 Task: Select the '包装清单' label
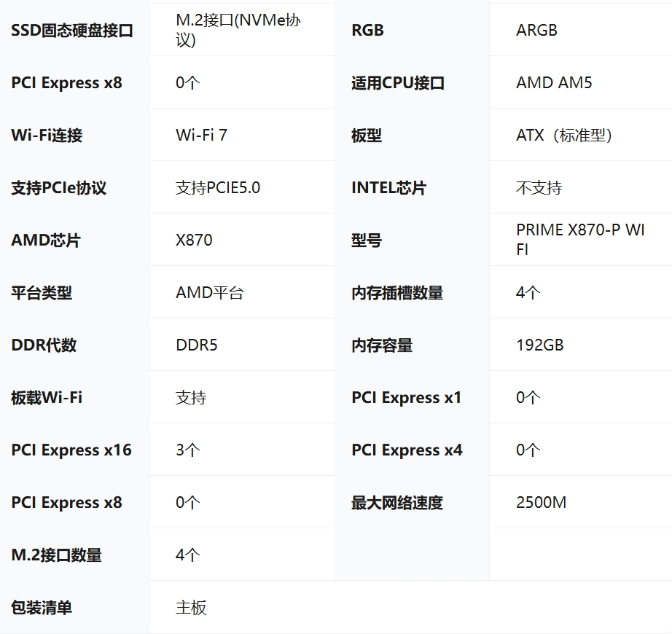point(42,608)
